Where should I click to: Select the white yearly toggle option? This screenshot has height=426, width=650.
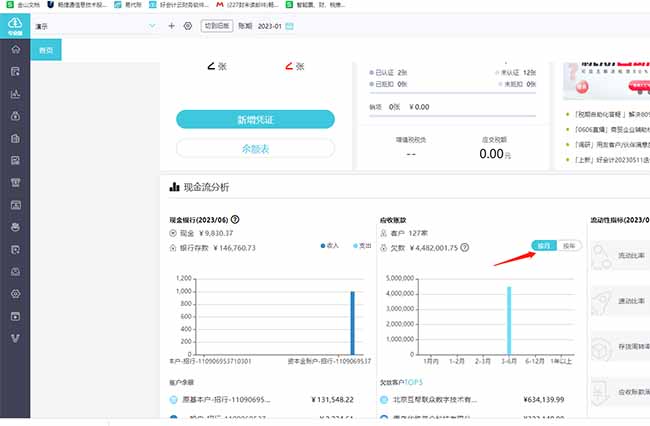click(x=569, y=246)
